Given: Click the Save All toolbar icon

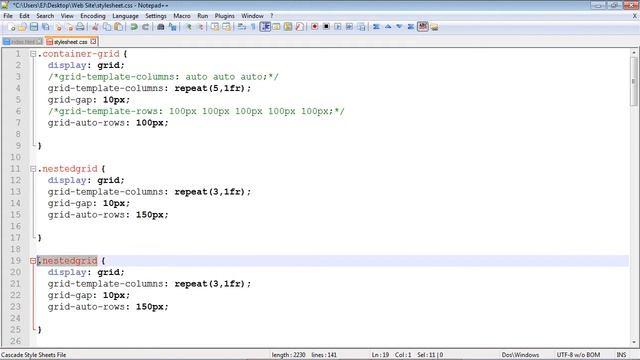Looking at the screenshot, I should tap(46, 27).
